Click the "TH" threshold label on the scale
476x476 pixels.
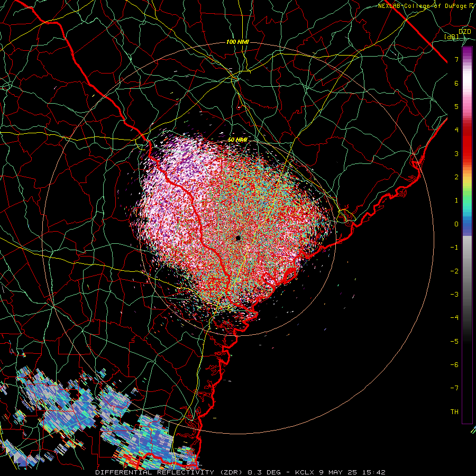(x=454, y=412)
